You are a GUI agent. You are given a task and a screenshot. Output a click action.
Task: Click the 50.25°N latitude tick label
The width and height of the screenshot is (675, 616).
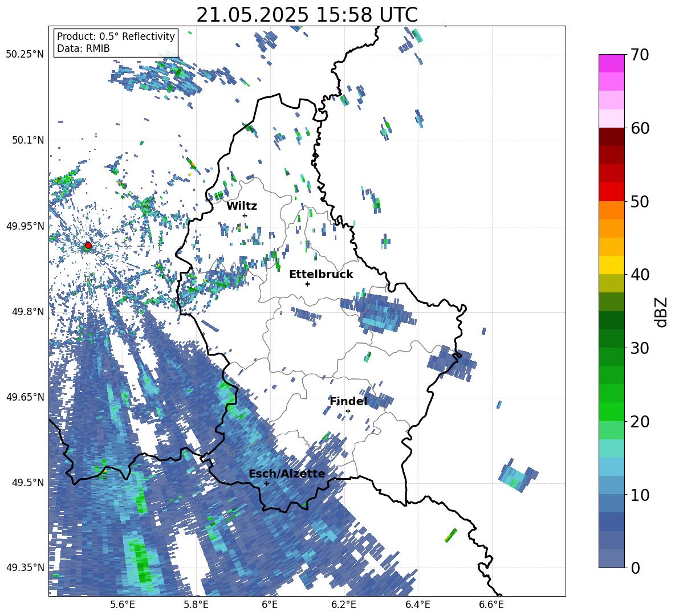(x=25, y=55)
